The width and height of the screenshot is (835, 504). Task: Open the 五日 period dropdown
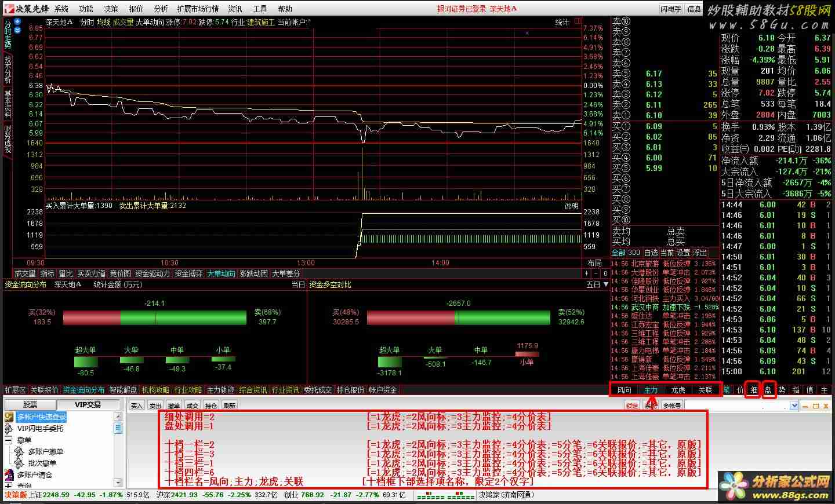(x=597, y=284)
